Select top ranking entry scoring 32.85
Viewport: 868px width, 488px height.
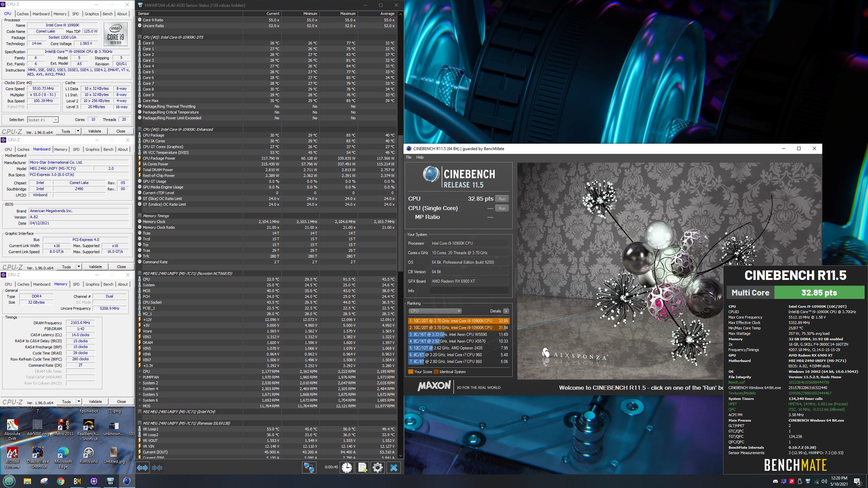458,321
